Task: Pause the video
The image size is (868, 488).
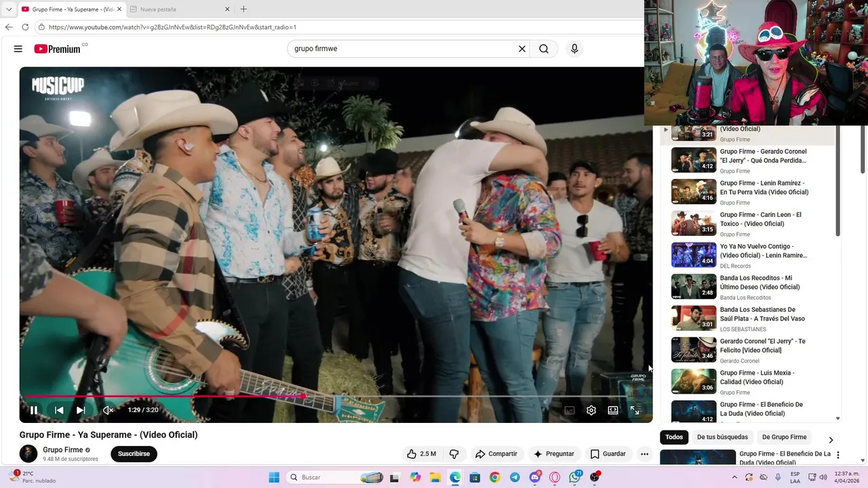Action: pos(34,410)
